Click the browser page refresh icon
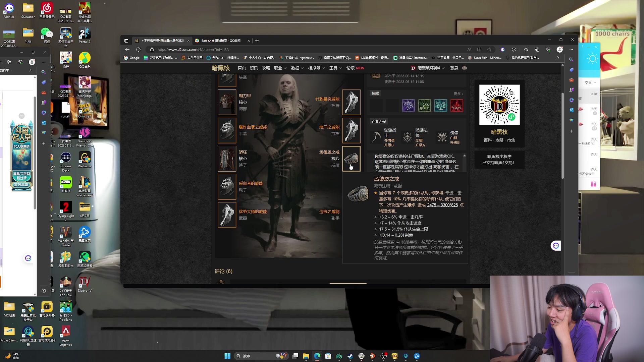644x362 pixels. [139, 49]
